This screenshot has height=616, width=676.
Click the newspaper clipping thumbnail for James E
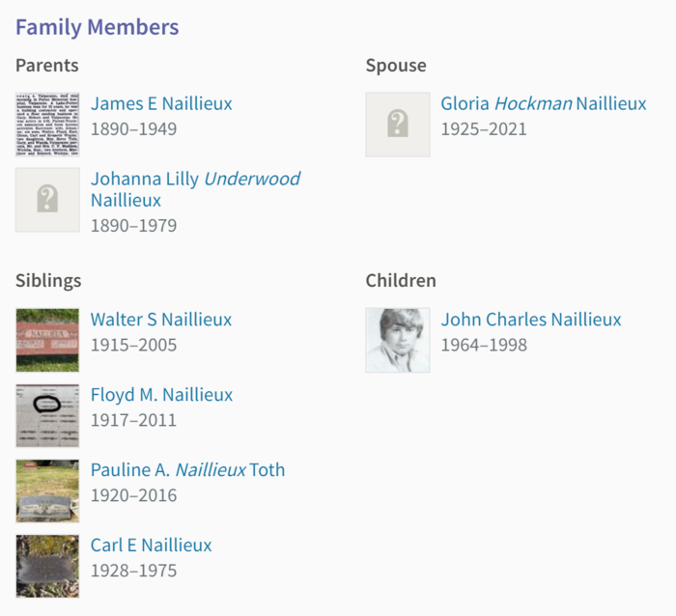click(47, 125)
